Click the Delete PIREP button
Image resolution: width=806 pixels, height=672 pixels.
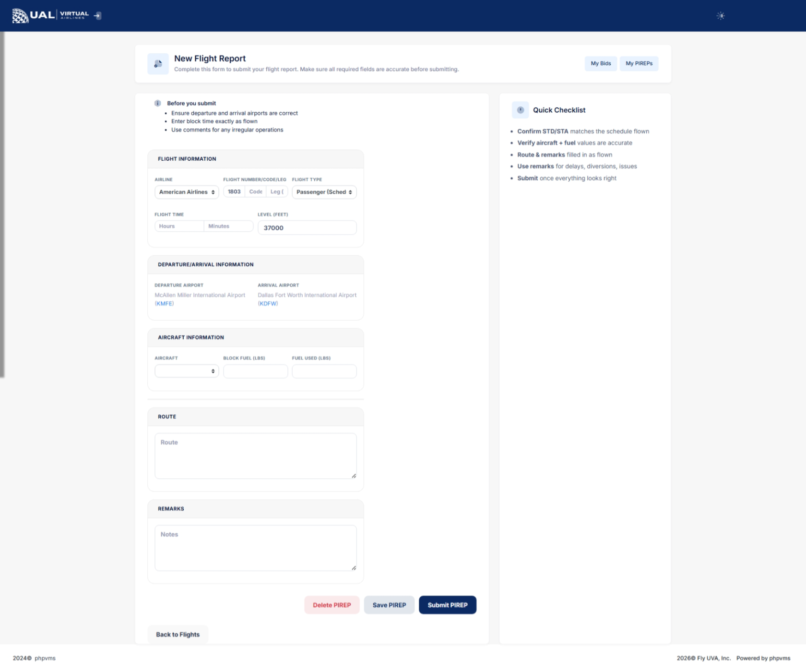pyautogui.click(x=332, y=605)
